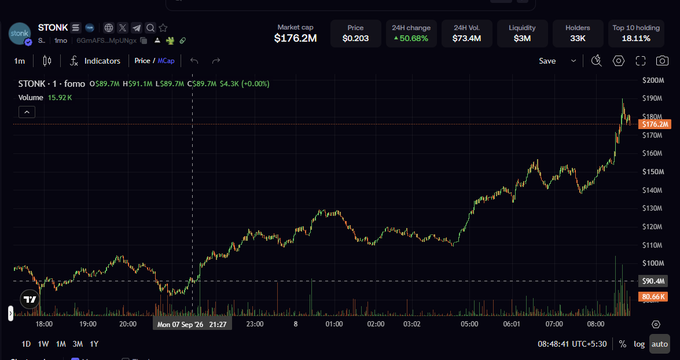
Task: Click the orange $176.2M price label
Action: coord(654,124)
